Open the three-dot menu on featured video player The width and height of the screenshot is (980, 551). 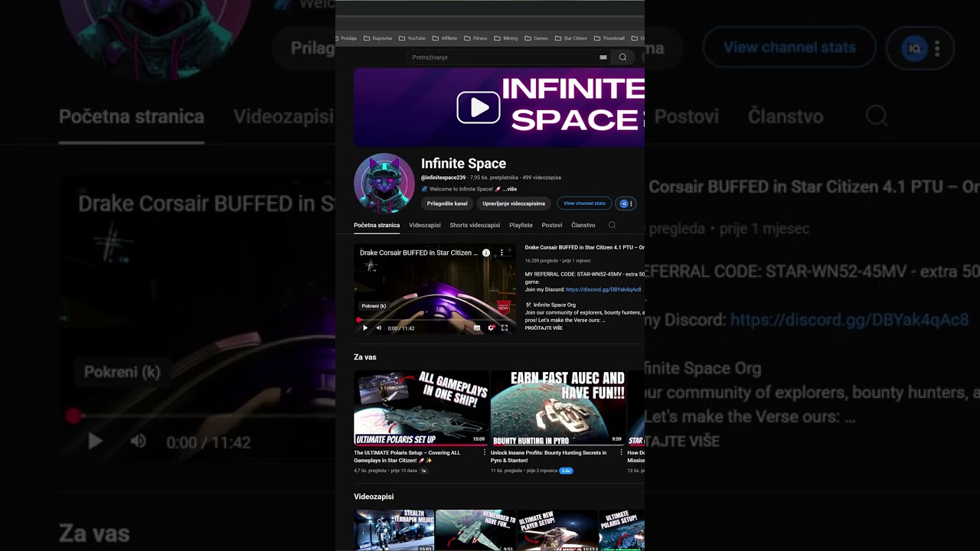(502, 253)
